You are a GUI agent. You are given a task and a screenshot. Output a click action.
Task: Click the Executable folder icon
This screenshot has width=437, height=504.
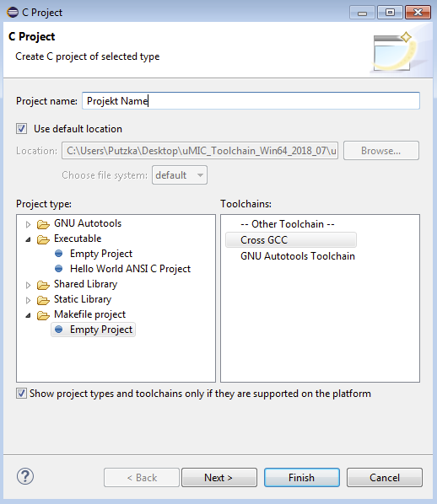pos(43,239)
